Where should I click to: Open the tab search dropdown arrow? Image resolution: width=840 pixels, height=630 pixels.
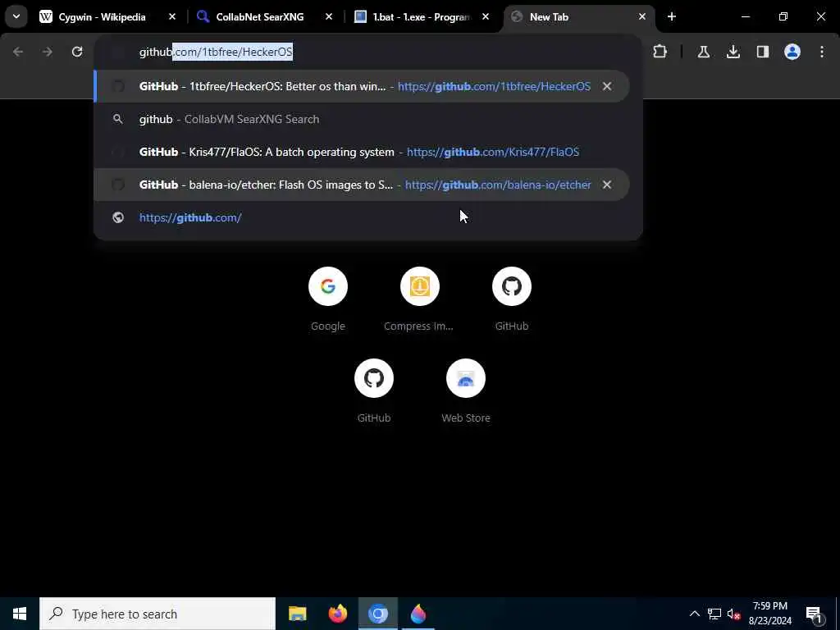click(x=16, y=16)
